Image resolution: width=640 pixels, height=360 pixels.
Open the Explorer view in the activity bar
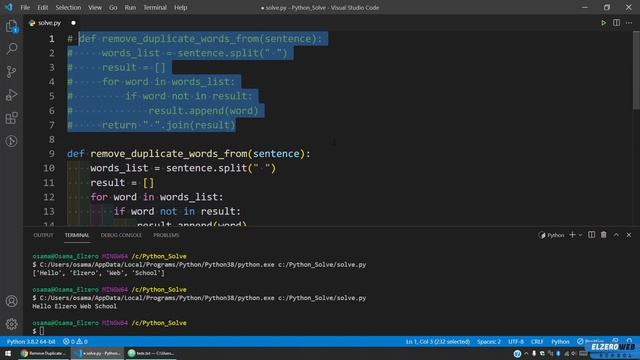[x=11, y=27]
